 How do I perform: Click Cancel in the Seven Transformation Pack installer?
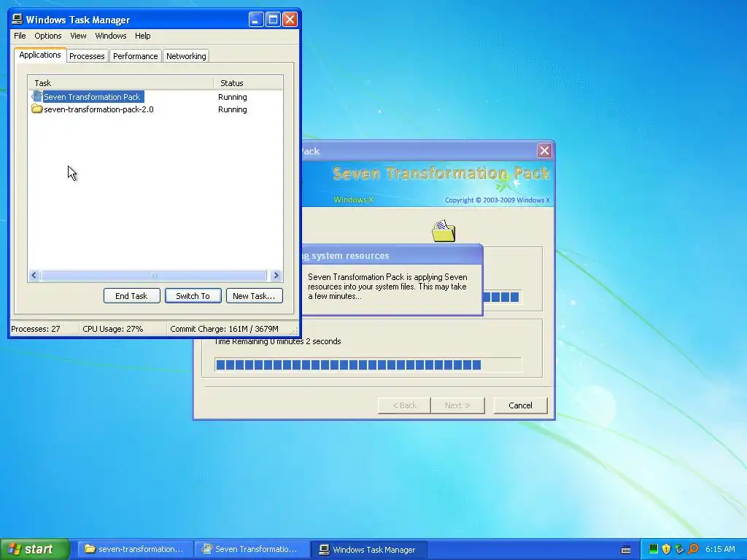coord(520,405)
